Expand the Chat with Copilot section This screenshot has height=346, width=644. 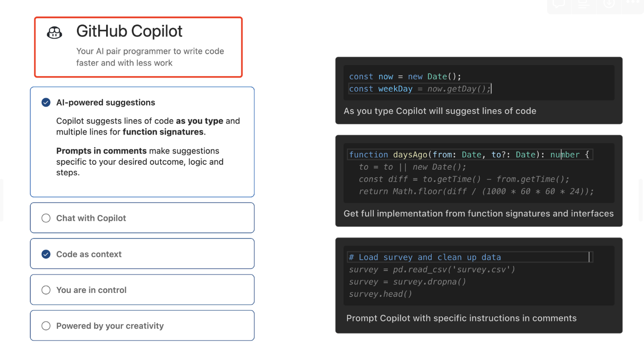pyautogui.click(x=142, y=218)
